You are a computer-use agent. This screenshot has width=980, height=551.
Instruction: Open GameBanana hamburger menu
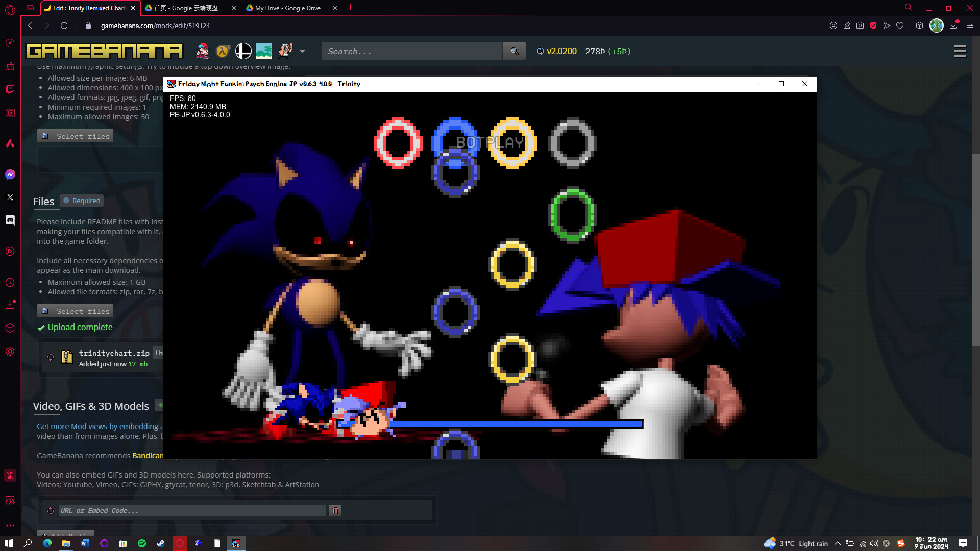960,51
